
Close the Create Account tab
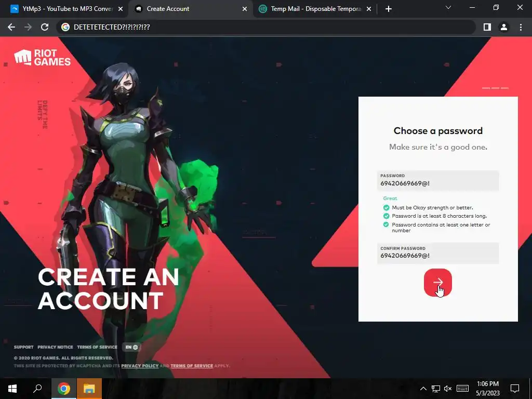click(245, 9)
